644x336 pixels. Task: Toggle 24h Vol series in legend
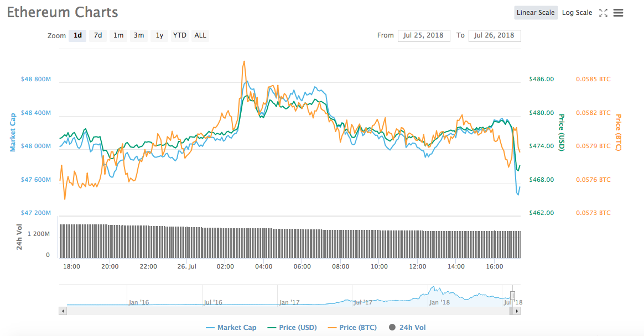coord(407,327)
